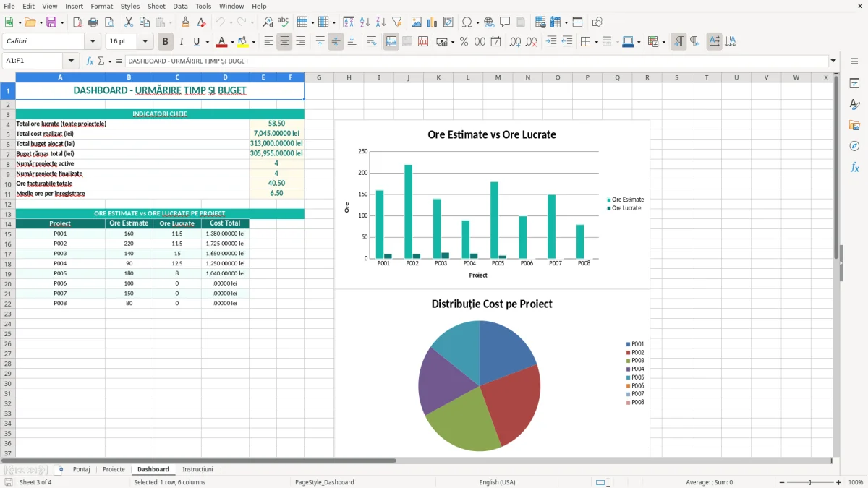Click the 100% zoom level
The image size is (868, 488).
coord(856,482)
